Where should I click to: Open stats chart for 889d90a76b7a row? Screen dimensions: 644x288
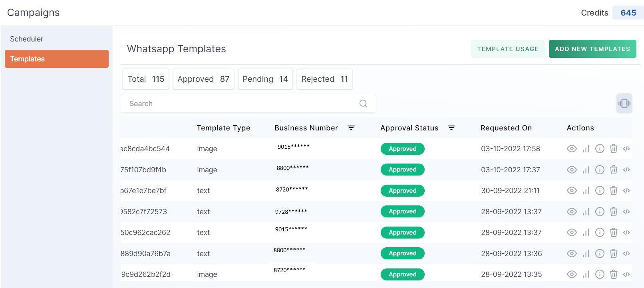pos(586,253)
